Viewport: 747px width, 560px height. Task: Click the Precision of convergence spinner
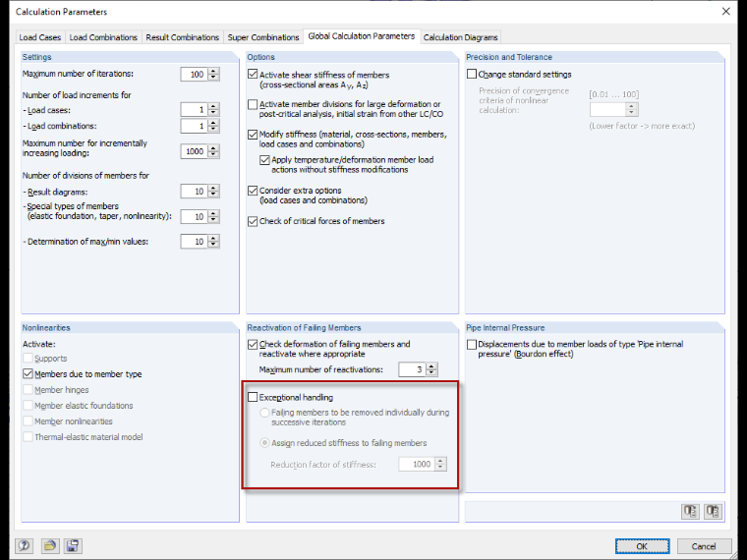coord(632,110)
